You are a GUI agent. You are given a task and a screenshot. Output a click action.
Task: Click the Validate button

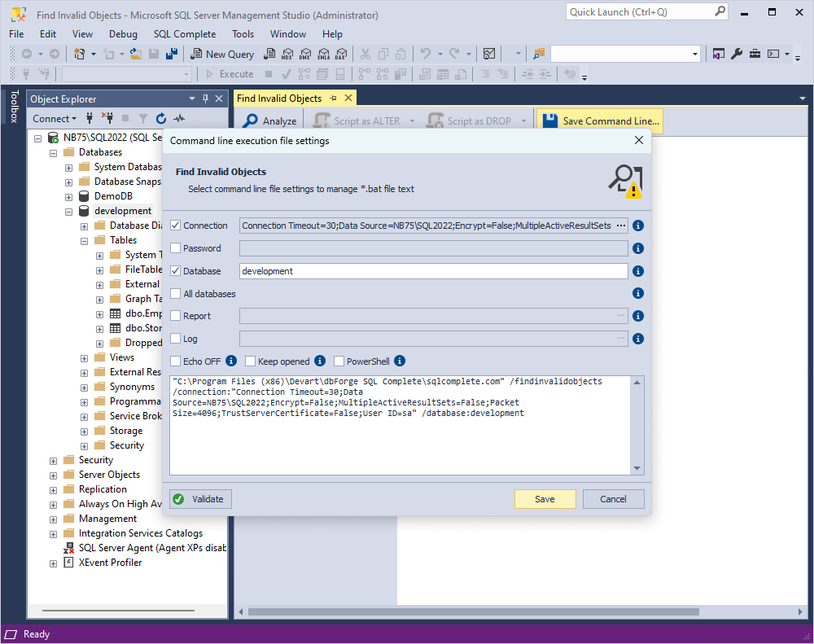coord(200,499)
